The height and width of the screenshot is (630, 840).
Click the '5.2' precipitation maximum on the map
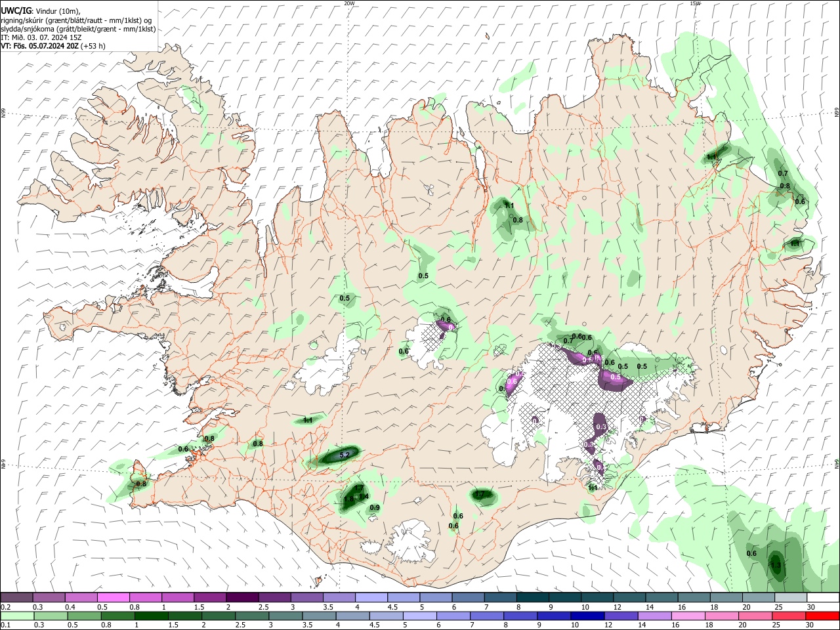click(x=346, y=454)
